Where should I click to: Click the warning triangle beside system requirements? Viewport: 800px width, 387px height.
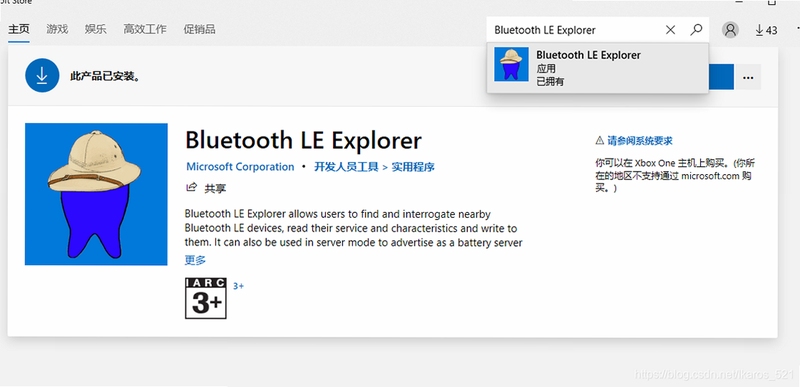coord(599,141)
